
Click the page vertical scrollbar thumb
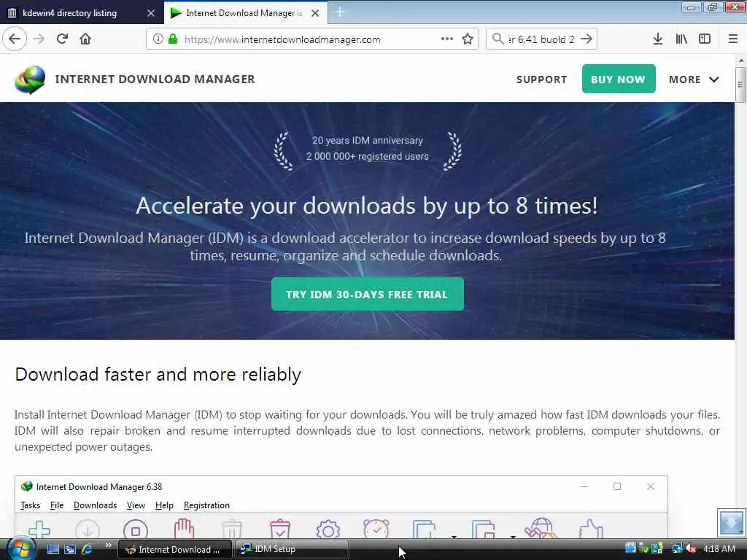pos(740,85)
